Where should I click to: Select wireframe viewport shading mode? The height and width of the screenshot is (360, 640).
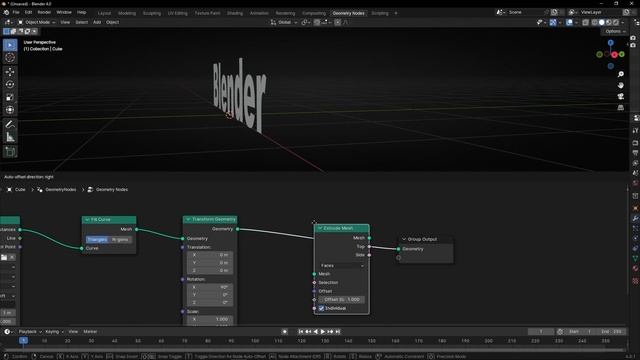tap(595, 22)
